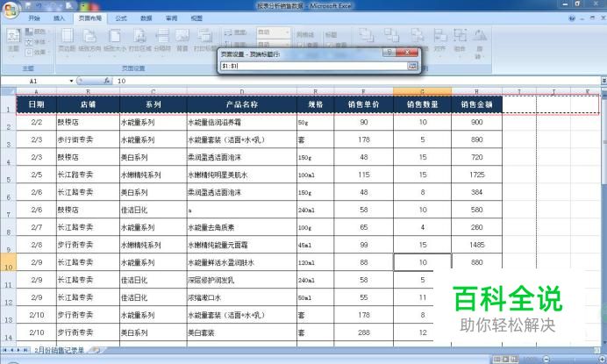Click cell with 水能量去角质素
Screen dimensions: 607x364
click(242, 227)
